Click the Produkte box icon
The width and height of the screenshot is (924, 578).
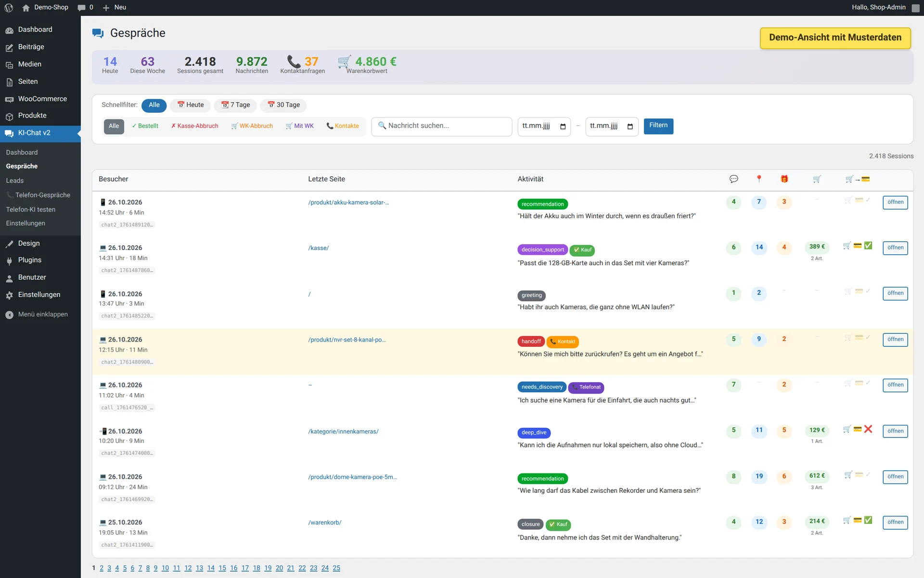(9, 117)
